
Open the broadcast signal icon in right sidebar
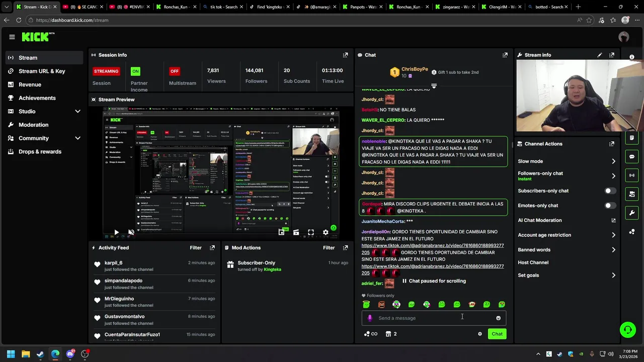pyautogui.click(x=632, y=175)
